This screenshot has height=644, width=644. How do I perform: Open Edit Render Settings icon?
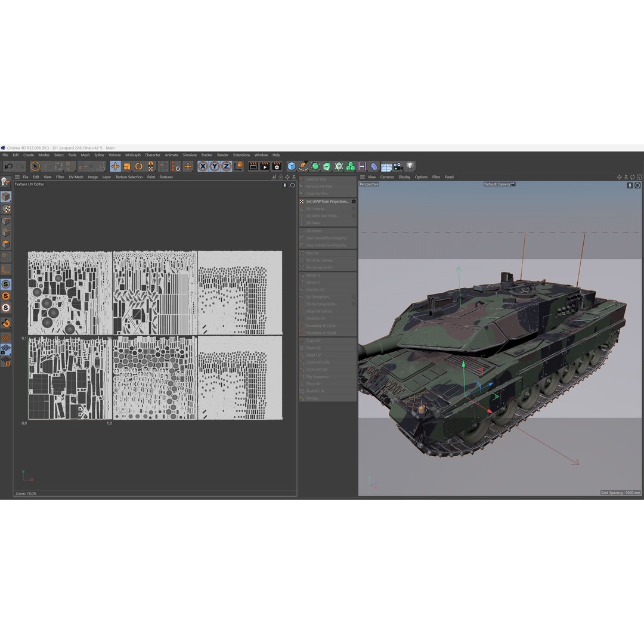277,166
